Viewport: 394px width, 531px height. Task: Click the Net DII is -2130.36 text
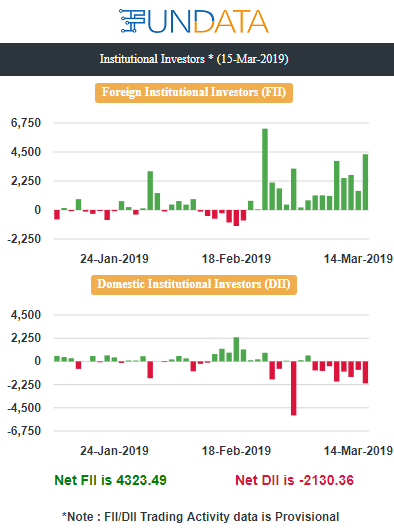(294, 480)
